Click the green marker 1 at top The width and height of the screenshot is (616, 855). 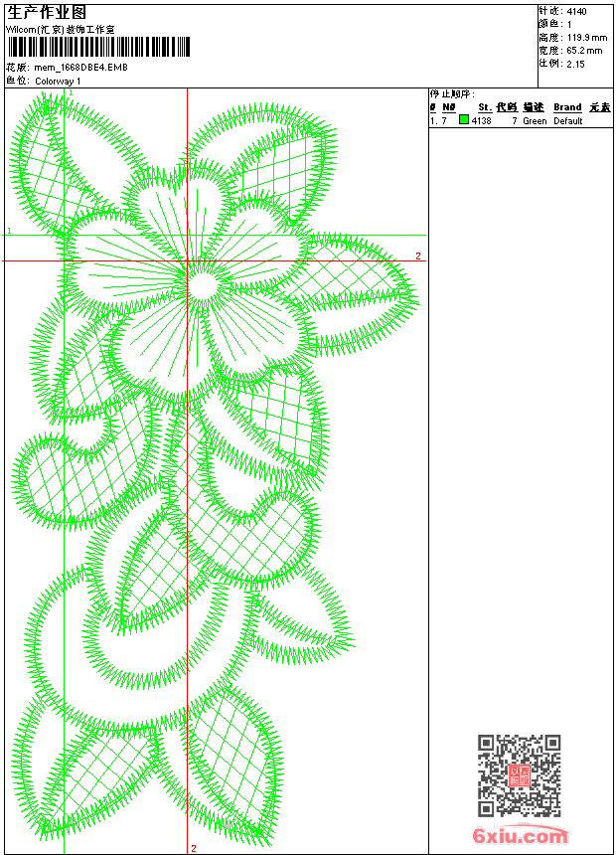(72, 92)
